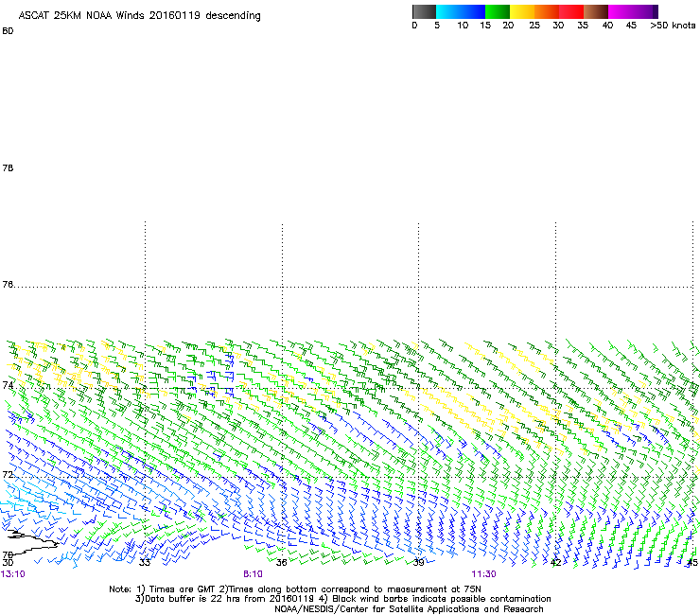This screenshot has height=615, width=700.
Task: Select the red 30-35 knots legend color
Action: tap(571, 11)
